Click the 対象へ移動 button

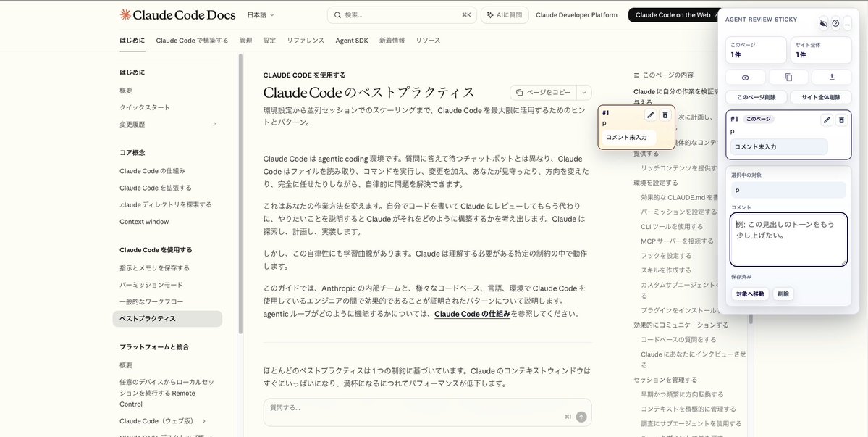(750, 294)
